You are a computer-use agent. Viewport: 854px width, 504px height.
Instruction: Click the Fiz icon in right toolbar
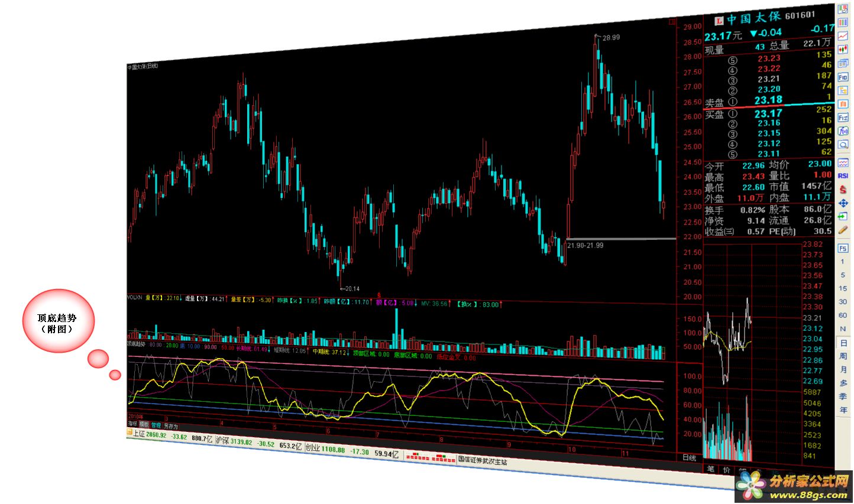[x=843, y=118]
